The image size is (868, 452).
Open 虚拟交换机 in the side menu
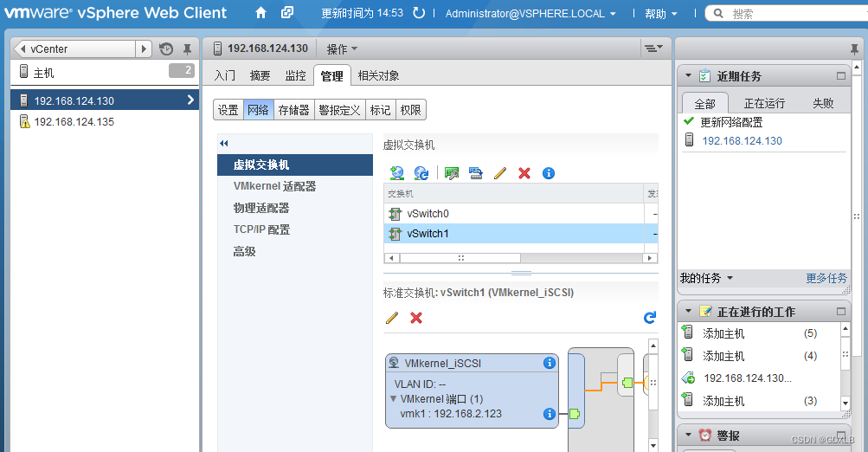(x=295, y=165)
